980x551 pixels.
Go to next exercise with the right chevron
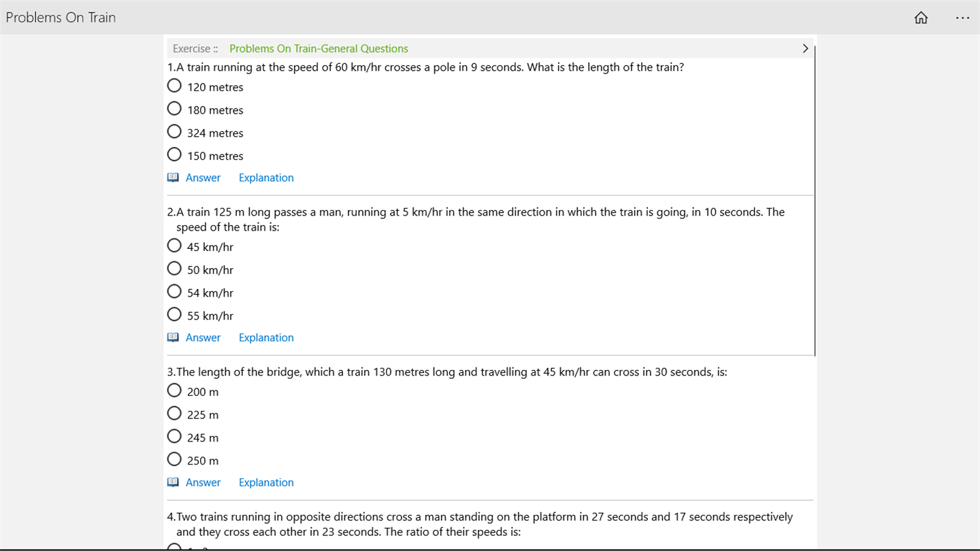click(x=805, y=48)
